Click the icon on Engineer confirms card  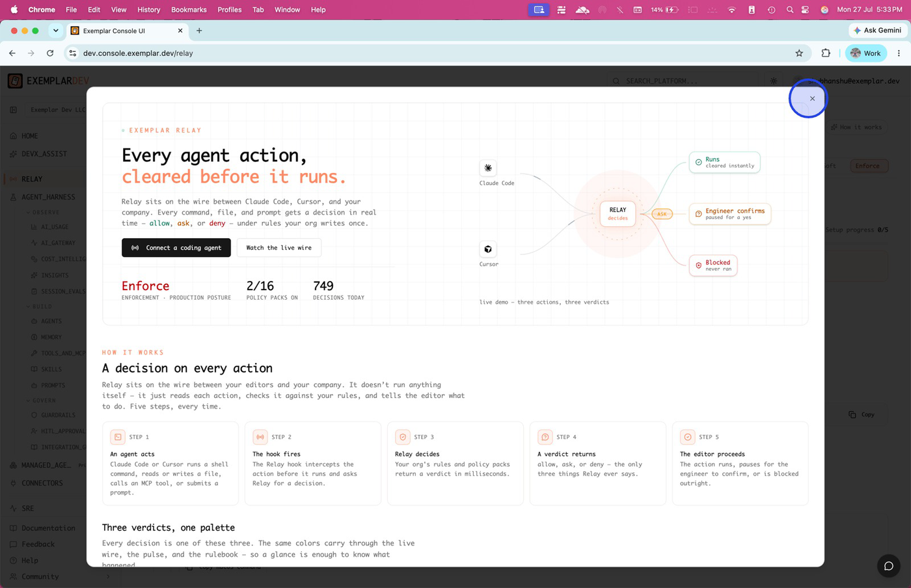[698, 213]
